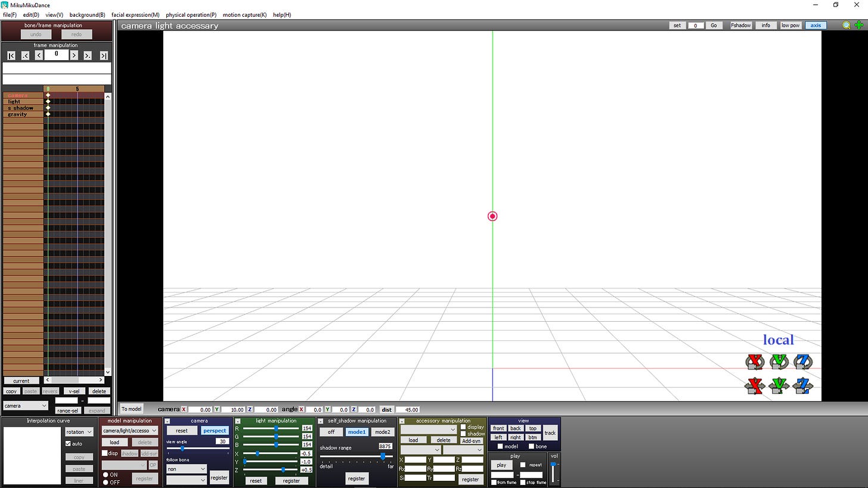This screenshot has width=868, height=488.
Task: Click the view angle slider handle
Action: [x=182, y=448]
